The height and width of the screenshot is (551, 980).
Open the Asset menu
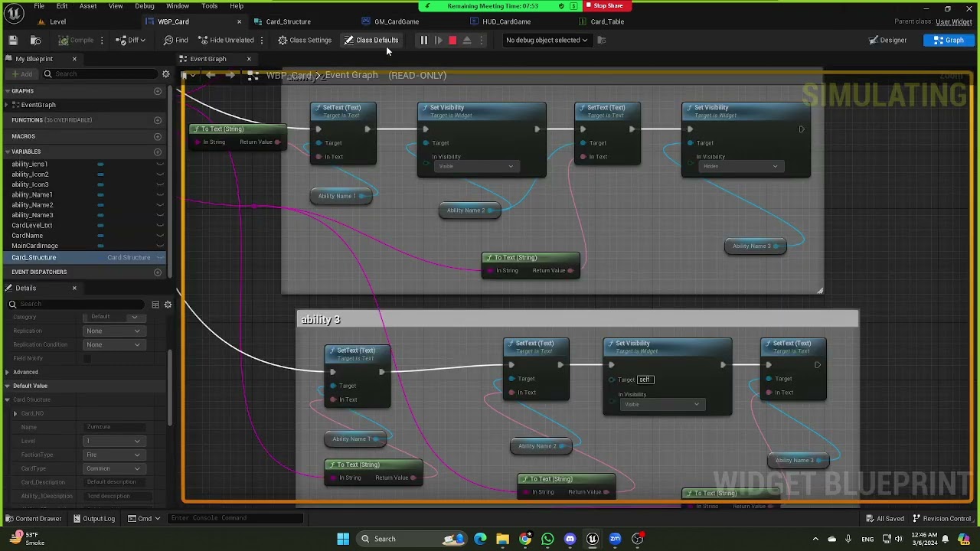88,6
